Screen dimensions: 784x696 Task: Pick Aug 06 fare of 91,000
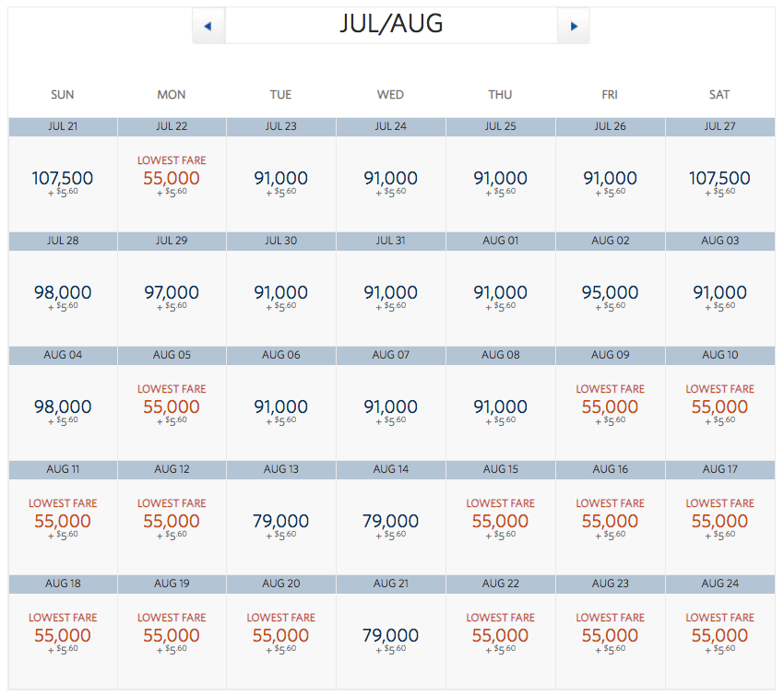280,407
